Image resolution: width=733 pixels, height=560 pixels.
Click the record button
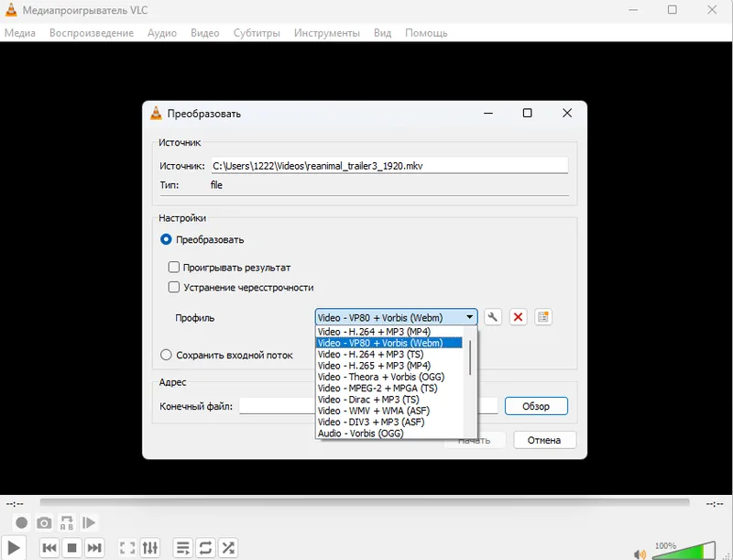click(21, 522)
